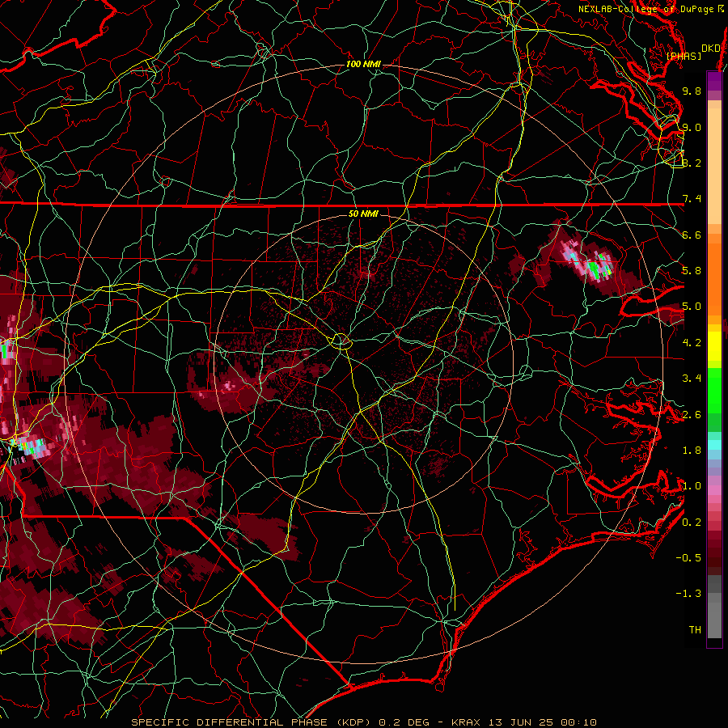Image resolution: width=728 pixels, height=728 pixels.
Task: Click the 9.0 value on color scale
Action: click(x=692, y=127)
